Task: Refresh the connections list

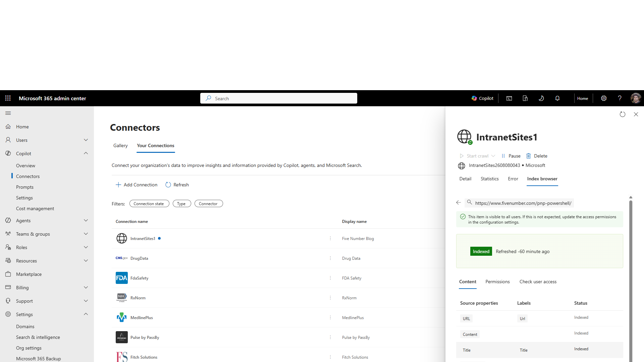Action: 177,185
